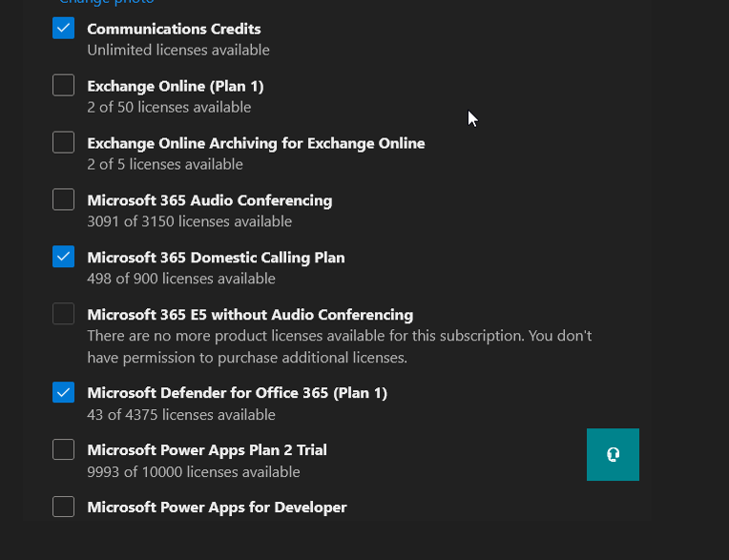729x560 pixels.
Task: Deselect Microsoft Defender for Office 365 (Plan 1)
Action: point(63,392)
